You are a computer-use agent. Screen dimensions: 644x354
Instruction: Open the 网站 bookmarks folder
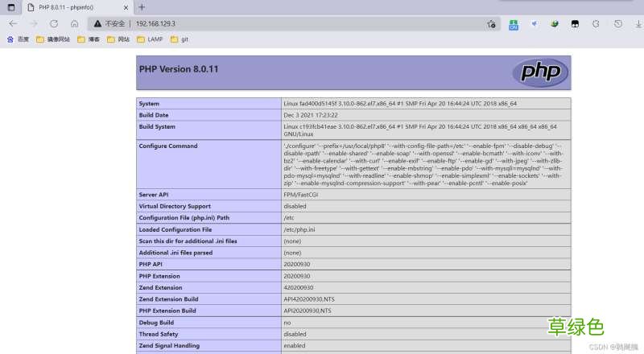tap(118, 39)
